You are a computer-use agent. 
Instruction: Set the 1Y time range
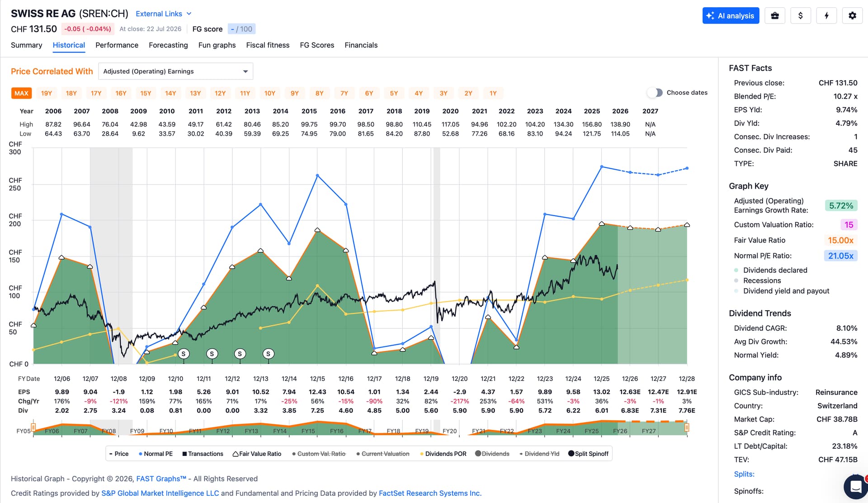point(493,93)
